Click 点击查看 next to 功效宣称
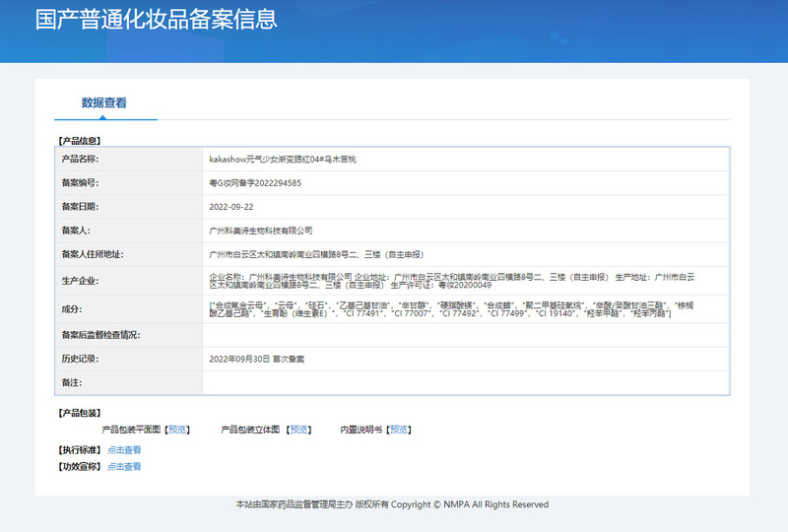This screenshot has height=532, width=788. [x=124, y=467]
